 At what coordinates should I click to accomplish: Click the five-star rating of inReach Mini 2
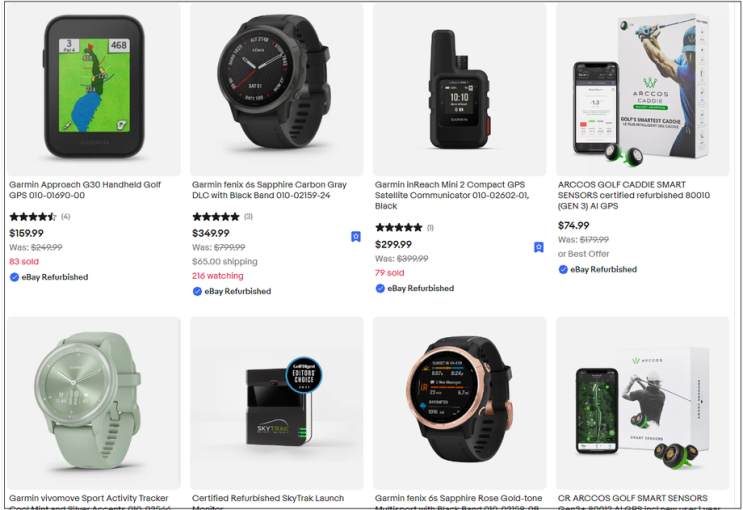pos(399,228)
